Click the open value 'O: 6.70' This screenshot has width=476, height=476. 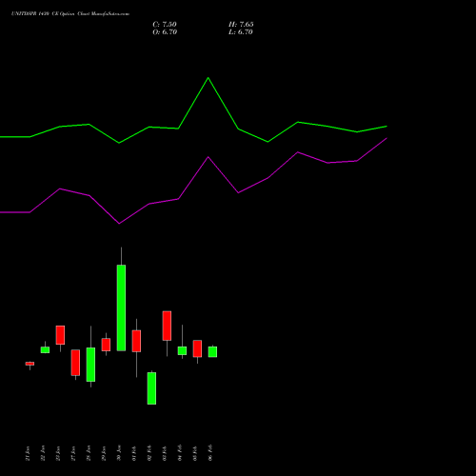pos(165,32)
